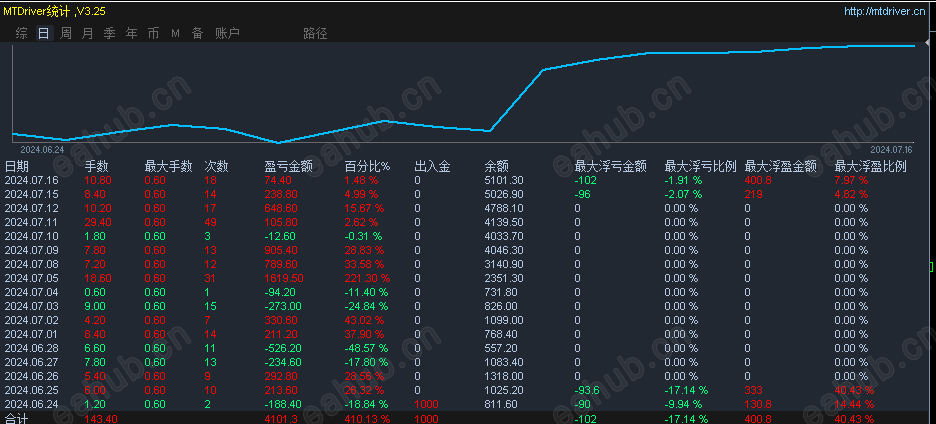Screen dimensions: 936x424
Task: Click balance value 731.80
Action: tap(499, 292)
